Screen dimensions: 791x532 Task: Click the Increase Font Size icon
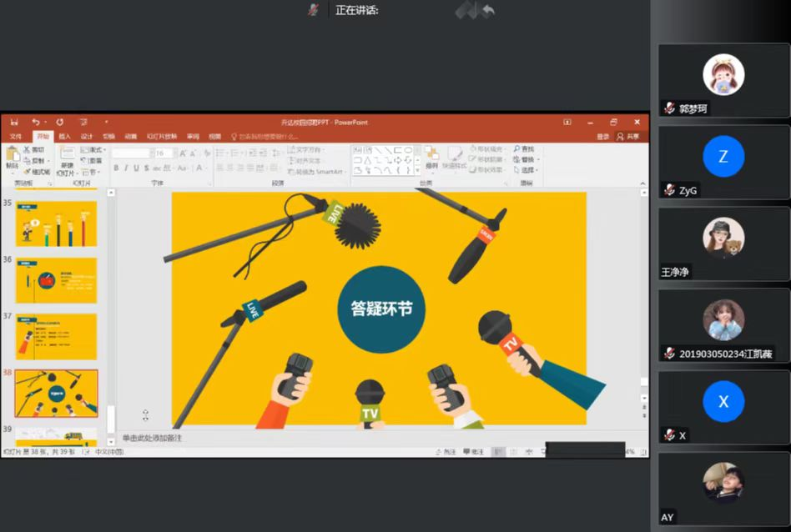(183, 153)
